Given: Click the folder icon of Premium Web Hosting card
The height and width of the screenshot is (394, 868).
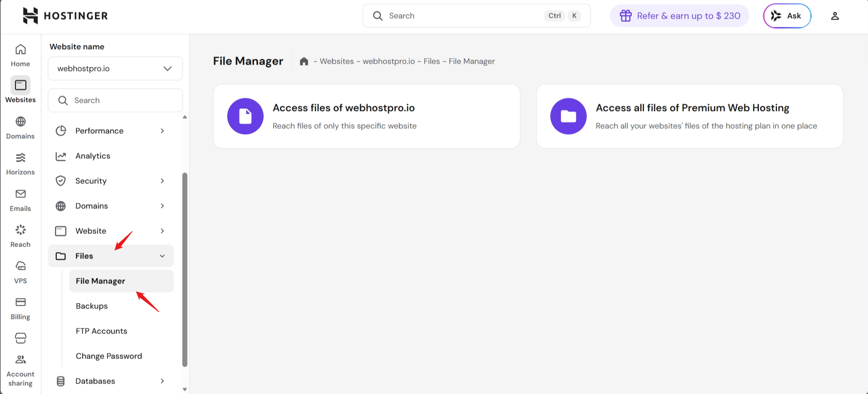Looking at the screenshot, I should click(x=569, y=116).
